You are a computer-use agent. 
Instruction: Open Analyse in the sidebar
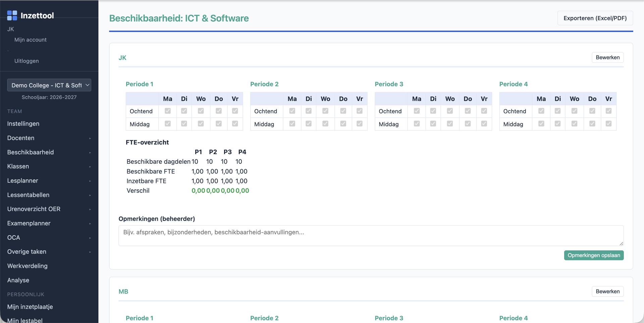point(18,280)
